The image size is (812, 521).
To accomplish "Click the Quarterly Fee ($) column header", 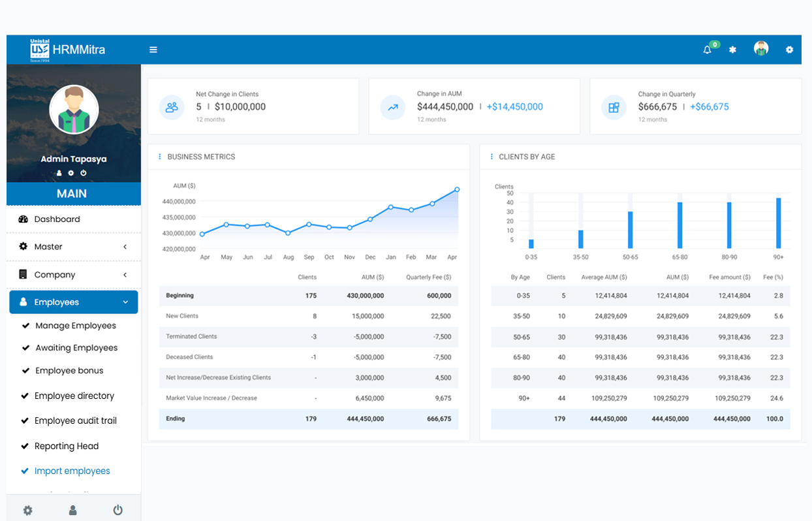I will (428, 277).
